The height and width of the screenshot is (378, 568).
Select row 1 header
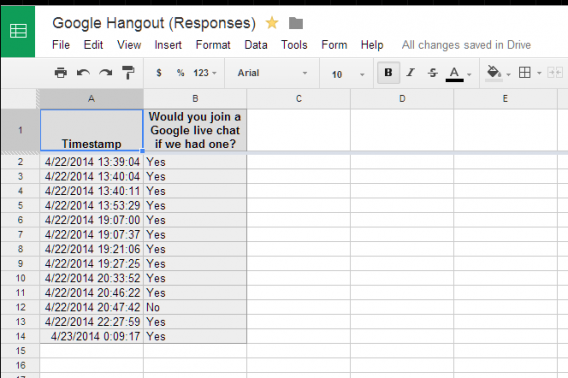20,130
